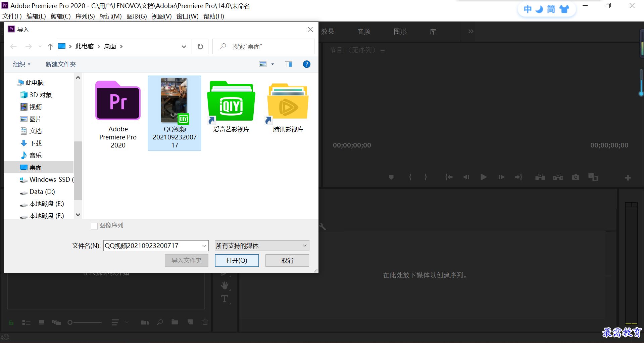This screenshot has height=343, width=644.
Task: Open the 窗口(W) menu
Action: 188,16
